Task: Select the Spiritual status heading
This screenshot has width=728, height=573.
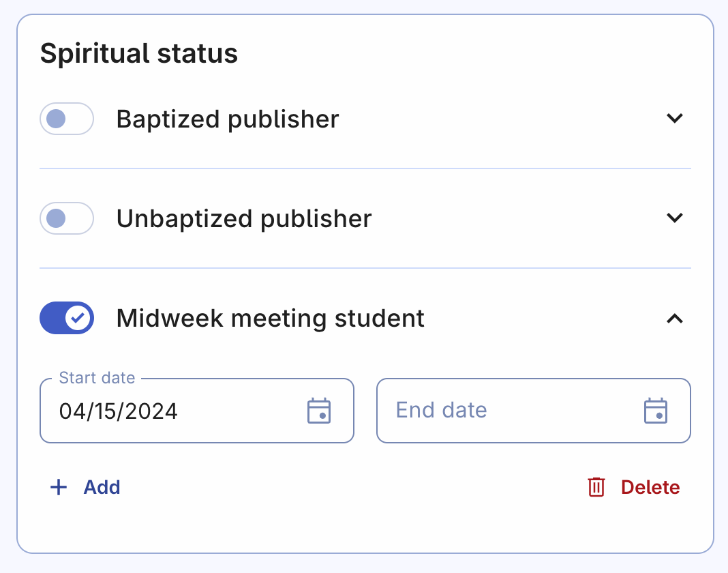Action: coord(139,53)
